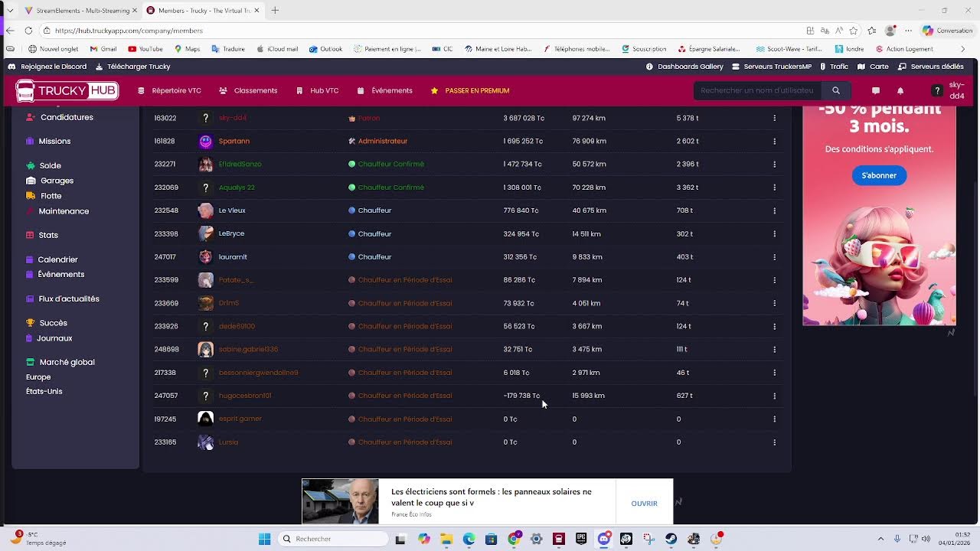
Task: Open Solde in sidebar
Action: pyautogui.click(x=44, y=165)
